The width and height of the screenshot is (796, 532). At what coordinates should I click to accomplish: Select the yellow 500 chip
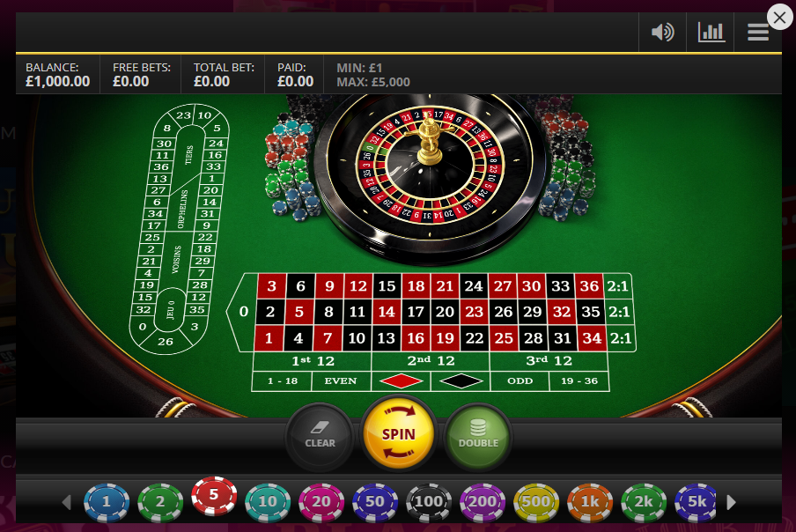(x=536, y=502)
